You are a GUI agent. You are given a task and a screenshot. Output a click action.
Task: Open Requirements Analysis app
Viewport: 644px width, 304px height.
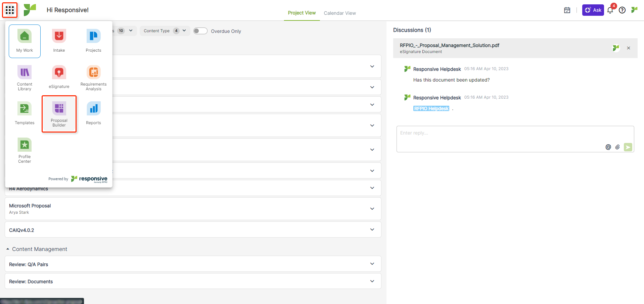pos(93,78)
